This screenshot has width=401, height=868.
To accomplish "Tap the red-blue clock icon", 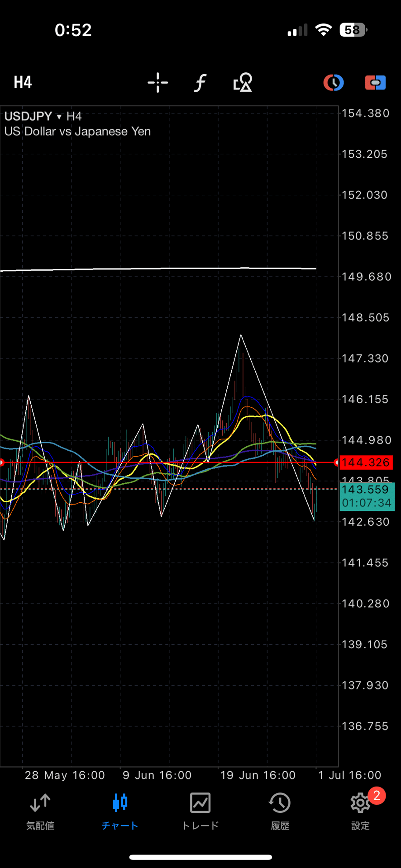I will point(334,83).
